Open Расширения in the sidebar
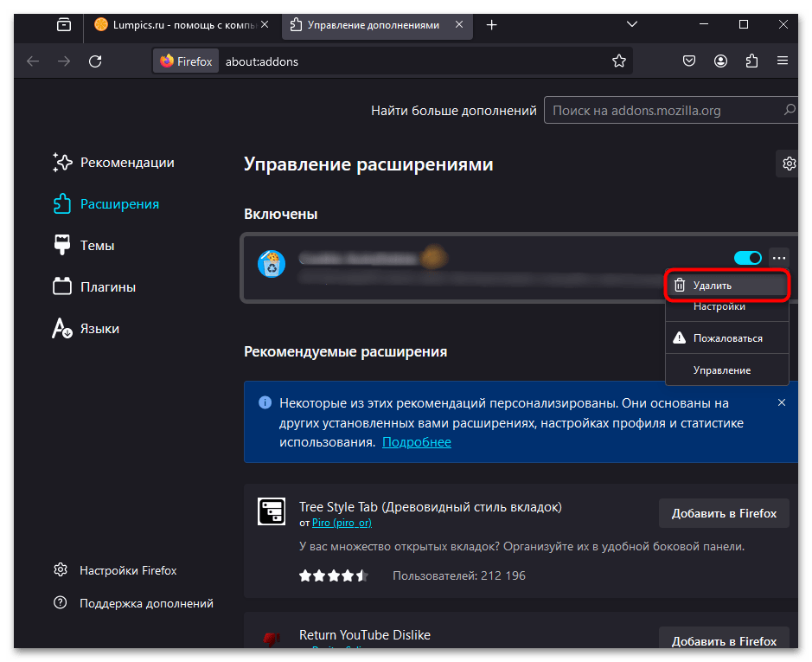The height and width of the screenshot is (662, 812). 106,203
